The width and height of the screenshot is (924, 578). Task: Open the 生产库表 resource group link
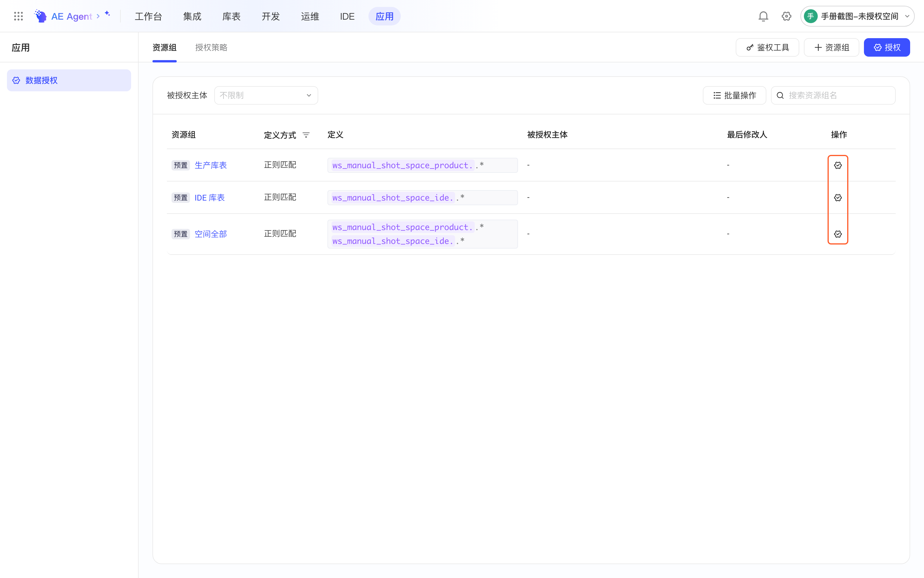click(211, 165)
